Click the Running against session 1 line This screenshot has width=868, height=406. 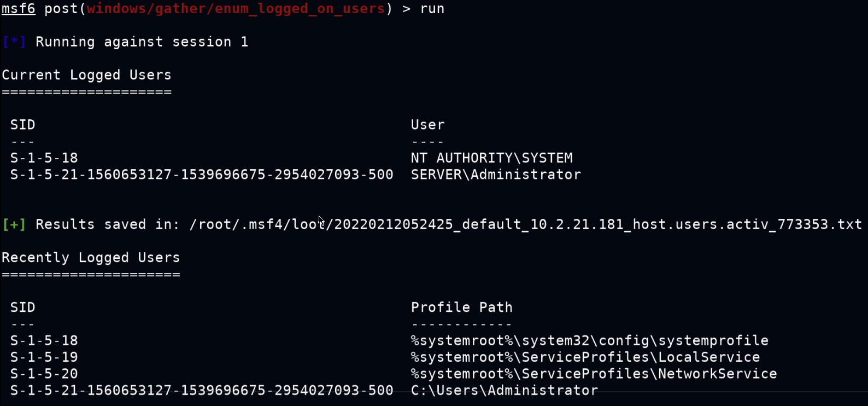pyautogui.click(x=142, y=42)
